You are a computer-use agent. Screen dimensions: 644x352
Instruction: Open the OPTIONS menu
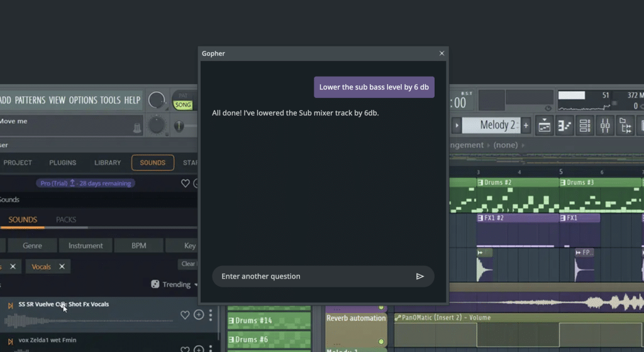[x=83, y=100]
